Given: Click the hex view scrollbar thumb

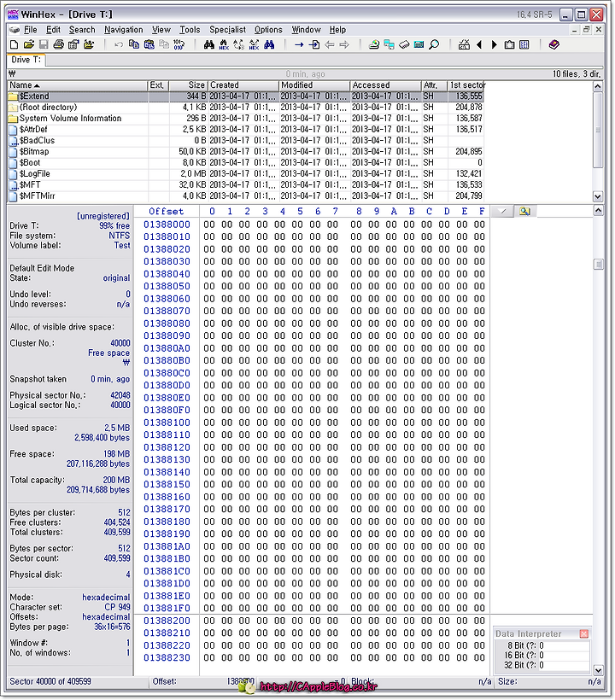Looking at the screenshot, I should point(598,265).
